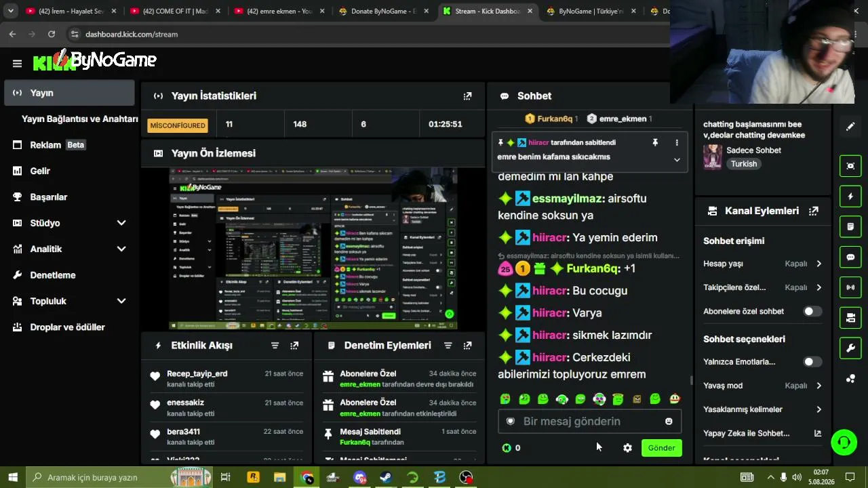
Task: Open Yapay Zeka ile Sohbet external link
Action: pos(817,434)
